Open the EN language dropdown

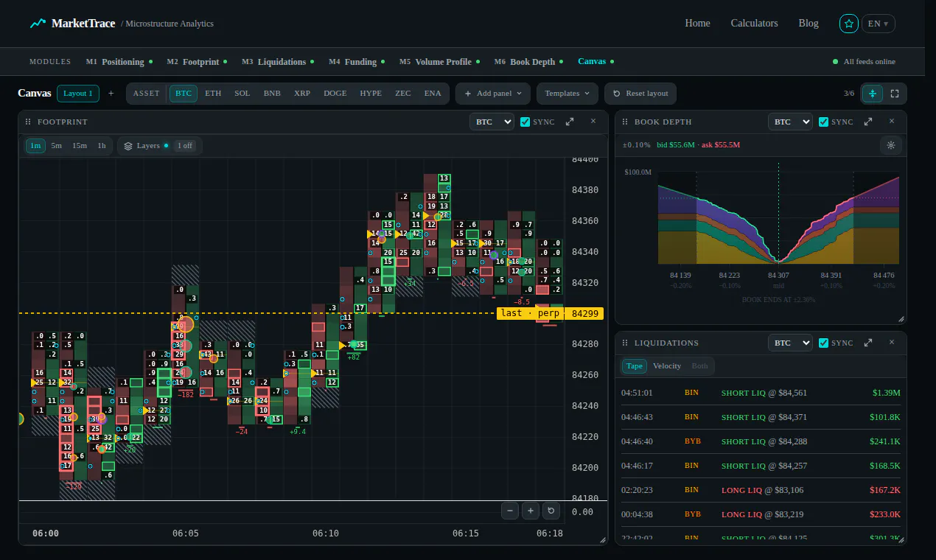pyautogui.click(x=879, y=24)
